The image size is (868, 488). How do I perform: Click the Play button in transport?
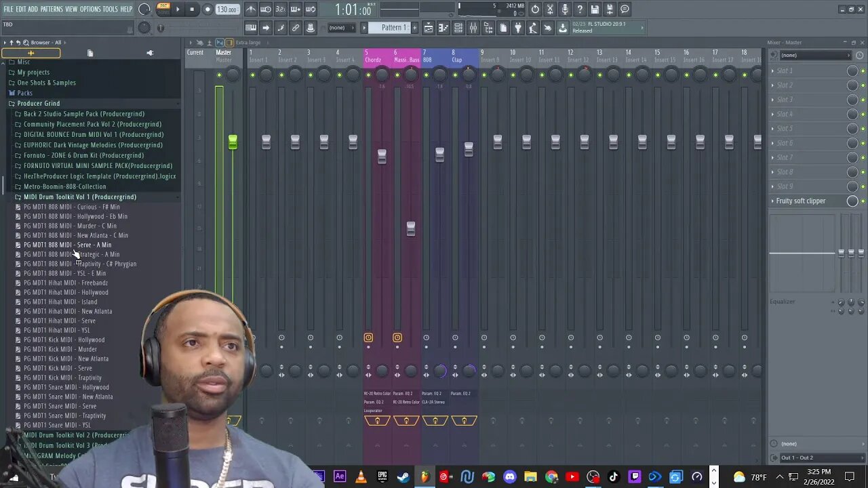pos(178,9)
